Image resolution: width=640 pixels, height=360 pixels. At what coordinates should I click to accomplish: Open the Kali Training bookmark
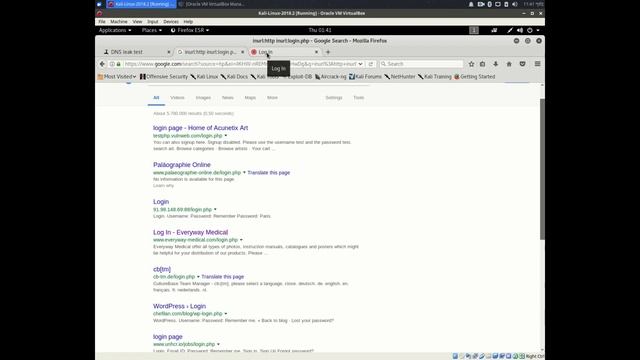(435, 77)
